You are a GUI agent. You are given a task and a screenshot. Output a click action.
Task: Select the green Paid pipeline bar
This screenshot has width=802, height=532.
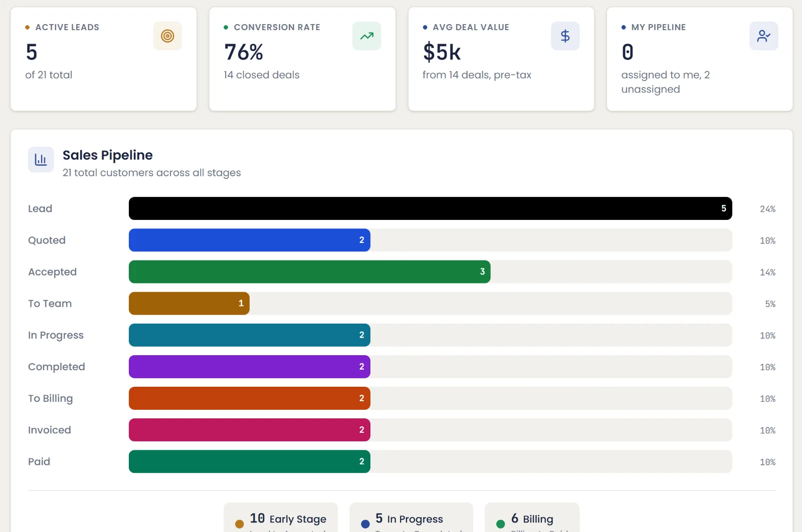tap(250, 461)
